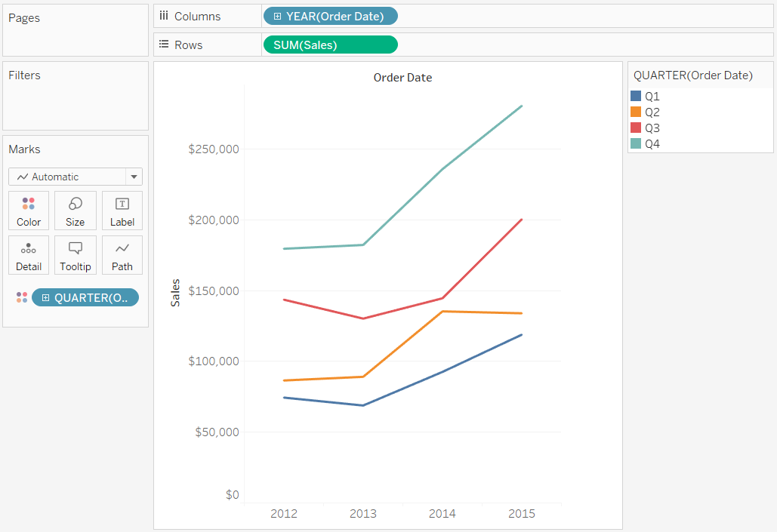777x532 pixels.
Task: Expand the QUARTER pill plus icon
Action: click(45, 297)
